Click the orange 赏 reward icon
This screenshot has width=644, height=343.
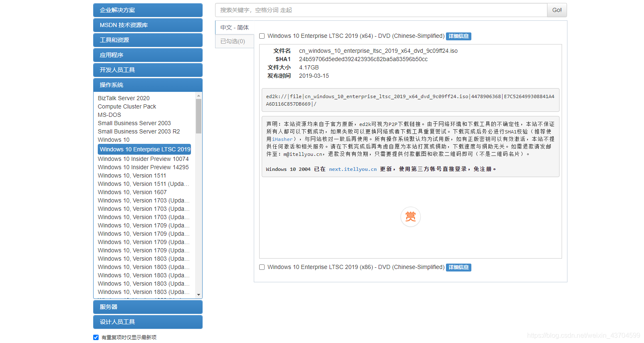coord(410,217)
